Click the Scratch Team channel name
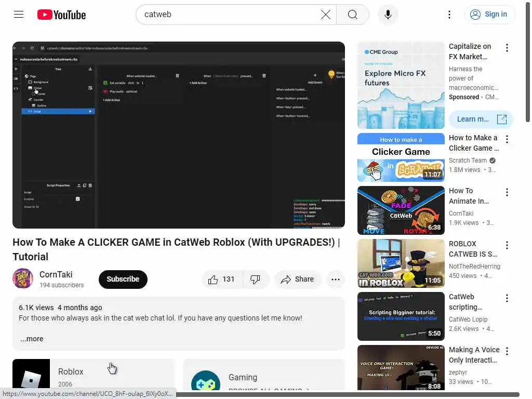Screen dimensions: 532x399 click(x=468, y=161)
